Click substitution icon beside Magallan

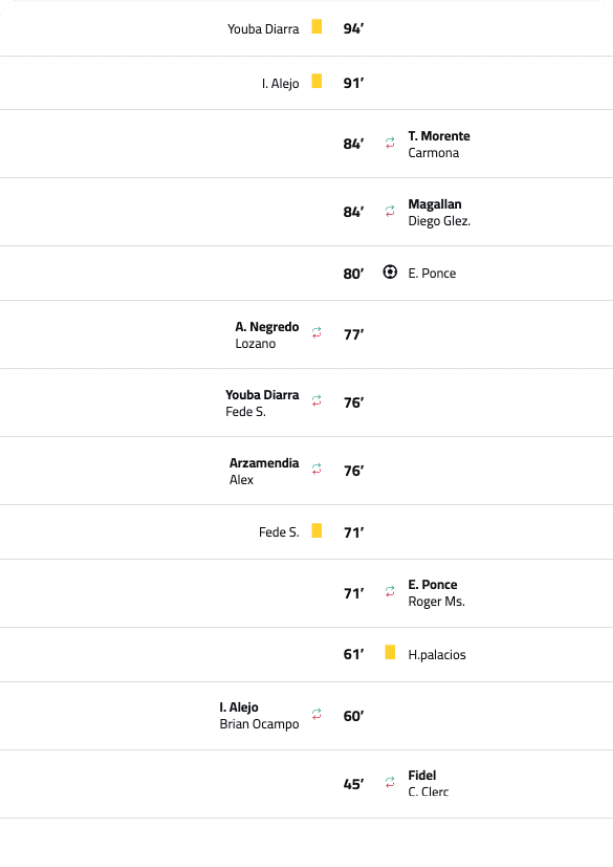point(390,212)
